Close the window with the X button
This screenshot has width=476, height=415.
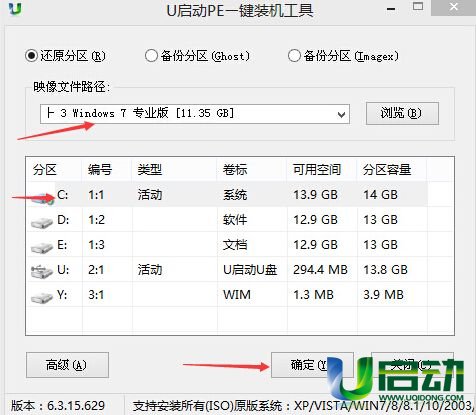point(453,7)
